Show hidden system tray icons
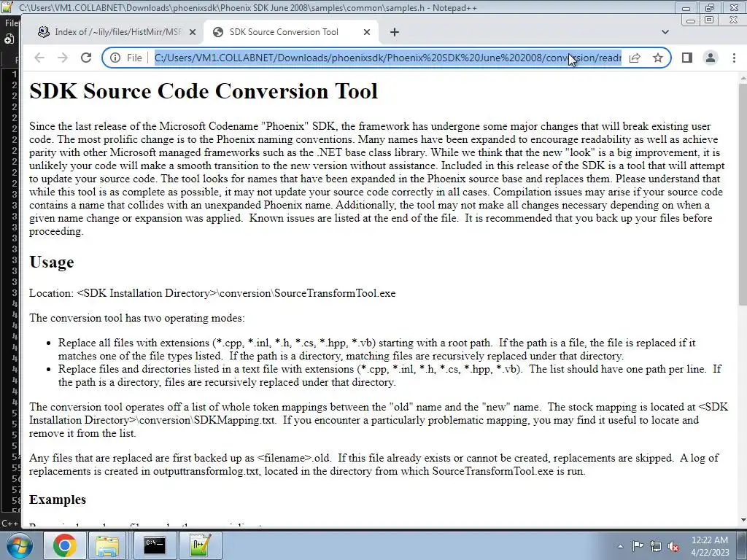This screenshot has height=560, width=747. 620,546
